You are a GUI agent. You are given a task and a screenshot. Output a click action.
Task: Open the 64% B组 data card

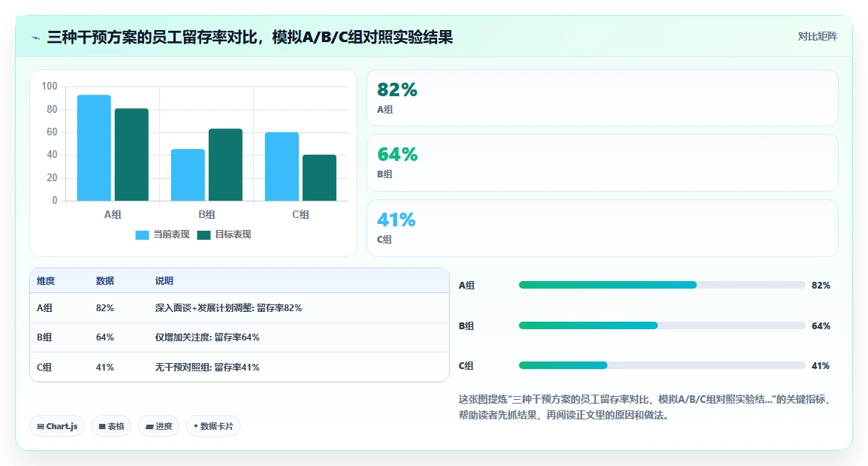pyautogui.click(x=602, y=162)
